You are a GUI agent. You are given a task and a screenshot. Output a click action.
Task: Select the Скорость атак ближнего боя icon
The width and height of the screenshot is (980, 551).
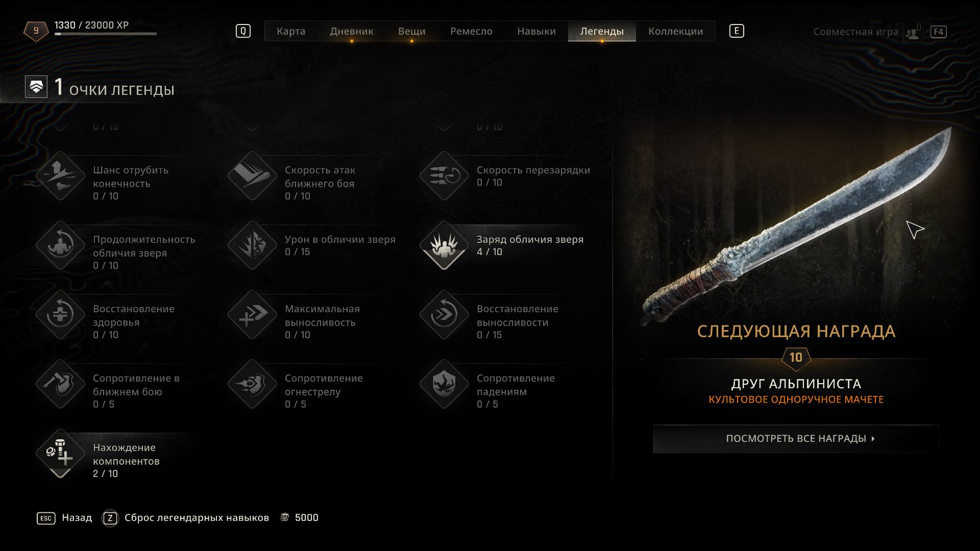[252, 176]
